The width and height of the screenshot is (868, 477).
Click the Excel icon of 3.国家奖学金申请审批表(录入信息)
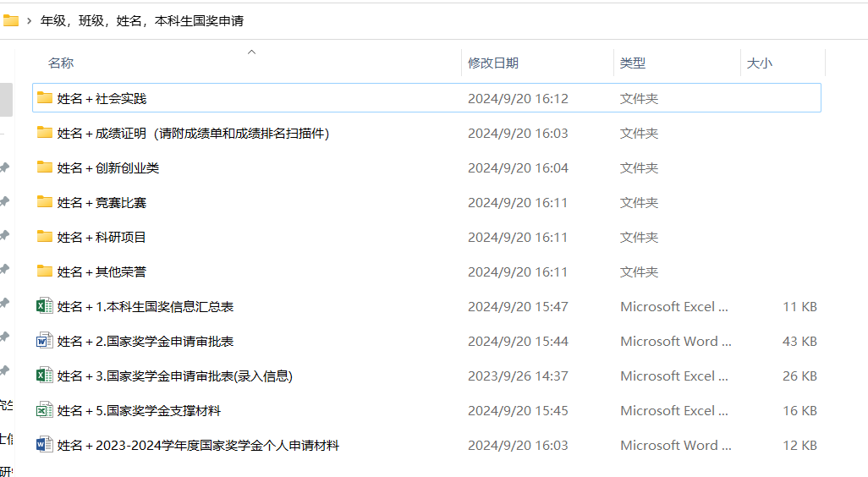click(45, 376)
